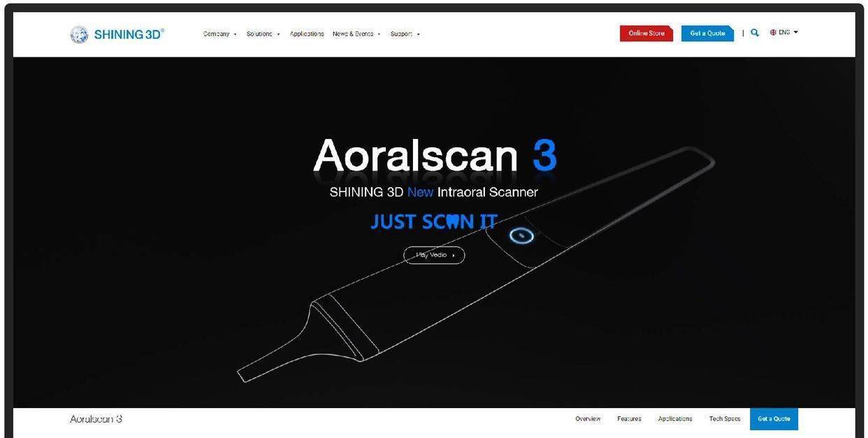Click the SHINING 3D globe logo
This screenshot has width=868, height=438.
click(79, 34)
